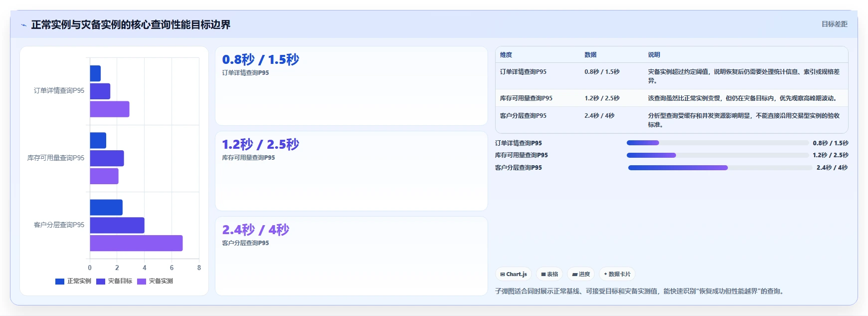Toggle the 正常实例 legend swatch
Viewport: 868px width, 316px height.
(60, 282)
